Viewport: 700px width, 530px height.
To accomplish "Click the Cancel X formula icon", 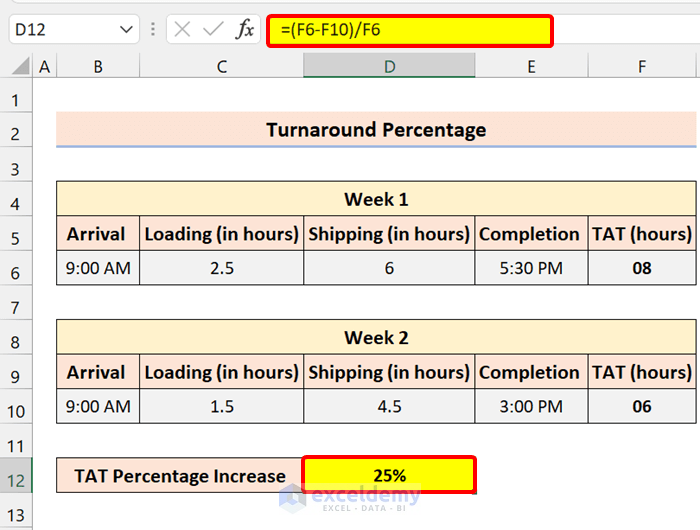I will [x=181, y=30].
